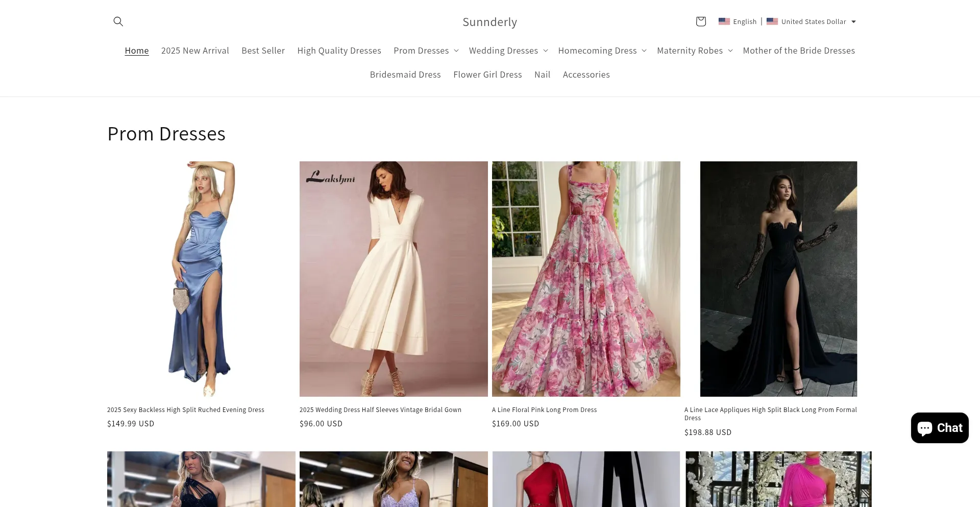Expand the Maternity Robes menu

694,51
